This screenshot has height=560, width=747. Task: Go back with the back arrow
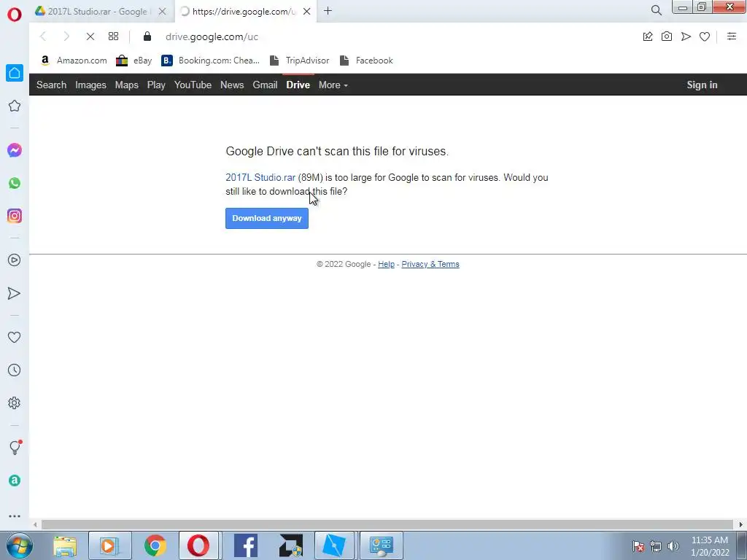click(43, 36)
